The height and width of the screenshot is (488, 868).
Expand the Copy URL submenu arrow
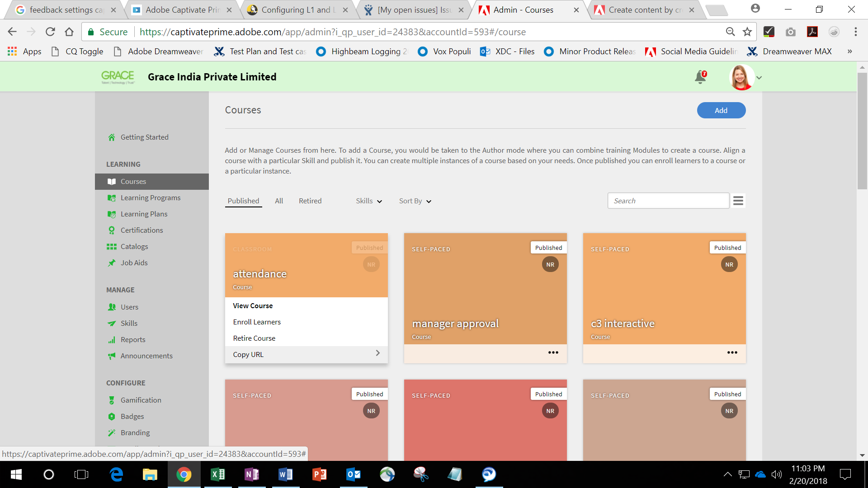pos(378,353)
